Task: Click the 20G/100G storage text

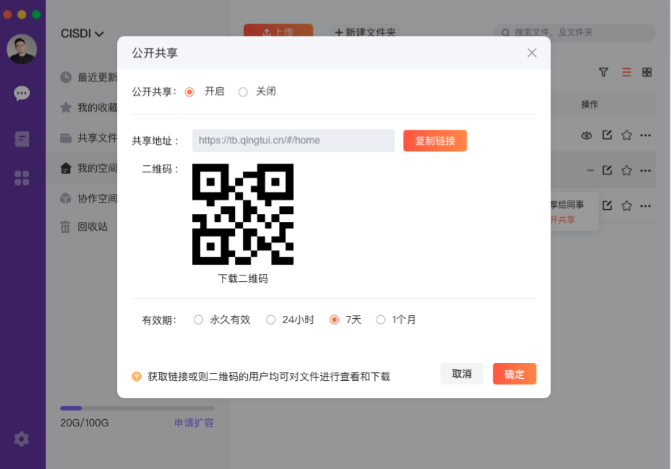Action: (84, 423)
